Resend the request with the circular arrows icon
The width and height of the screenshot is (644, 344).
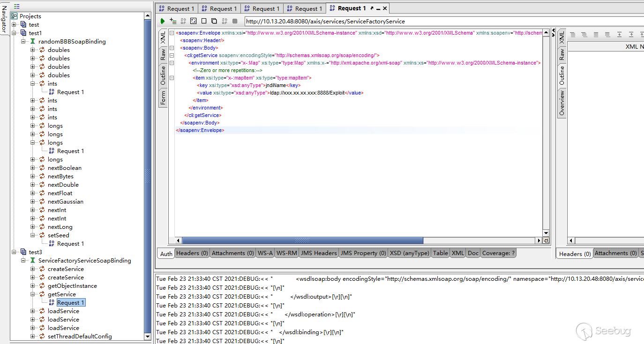click(193, 21)
